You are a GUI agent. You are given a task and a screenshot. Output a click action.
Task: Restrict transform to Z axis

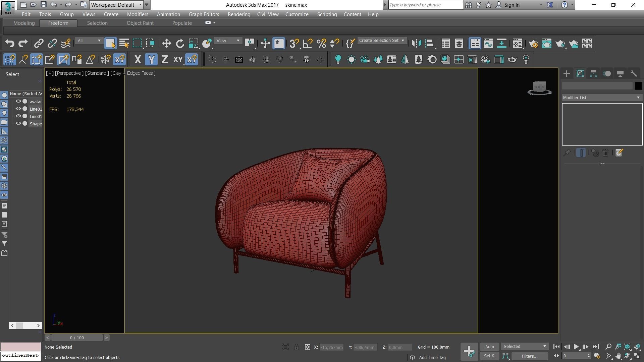[164, 60]
